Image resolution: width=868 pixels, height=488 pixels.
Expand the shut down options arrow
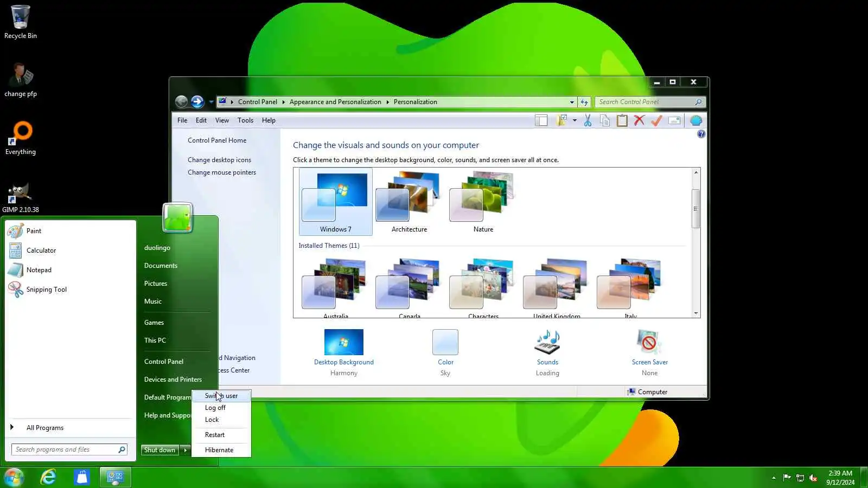(x=185, y=450)
